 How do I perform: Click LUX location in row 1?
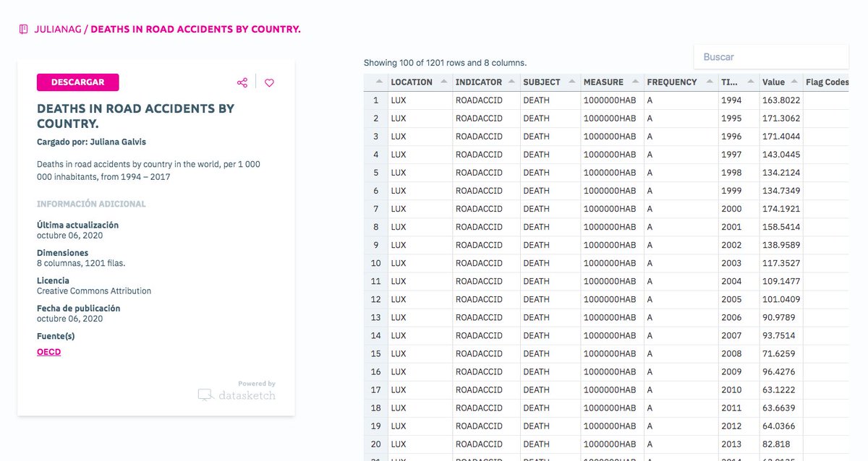coord(420,100)
